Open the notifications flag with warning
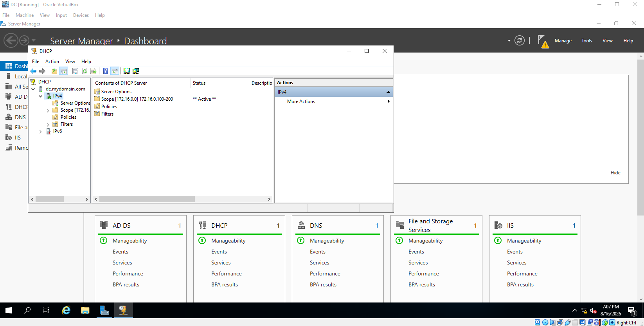Screen dimensions: 644x326 click(x=543, y=41)
